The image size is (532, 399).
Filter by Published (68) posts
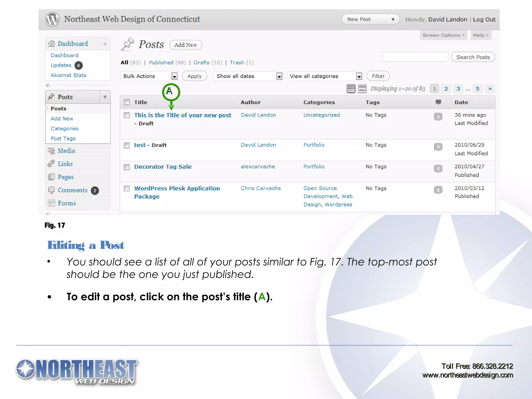point(167,63)
